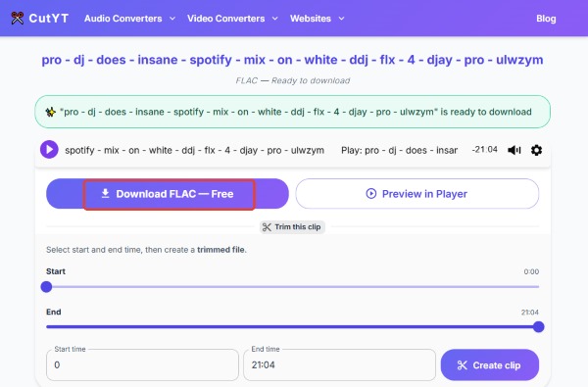Click the scissors icon on Create clip

tap(462, 365)
